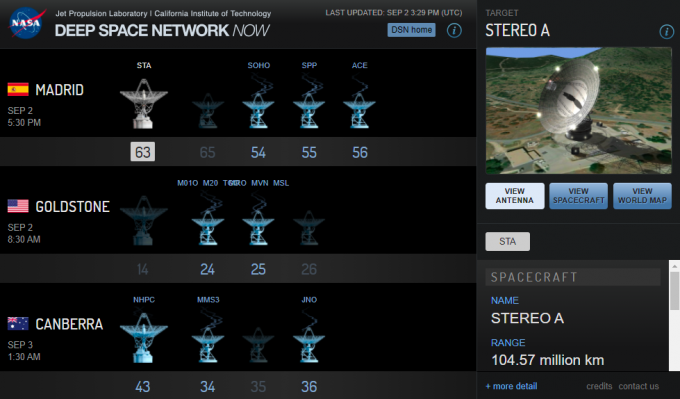Select Goldstone large antenna dish 14
The width and height of the screenshot is (680, 399).
(x=144, y=220)
